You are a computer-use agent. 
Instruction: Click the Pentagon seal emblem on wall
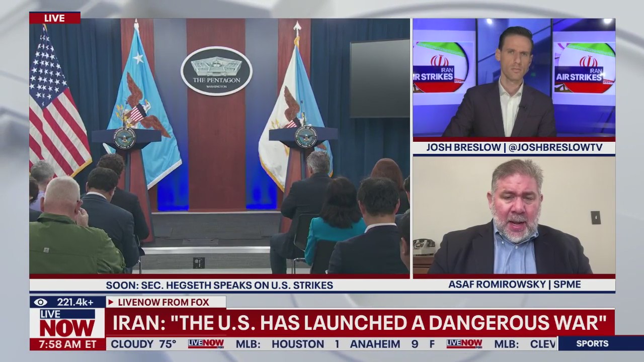click(x=216, y=71)
